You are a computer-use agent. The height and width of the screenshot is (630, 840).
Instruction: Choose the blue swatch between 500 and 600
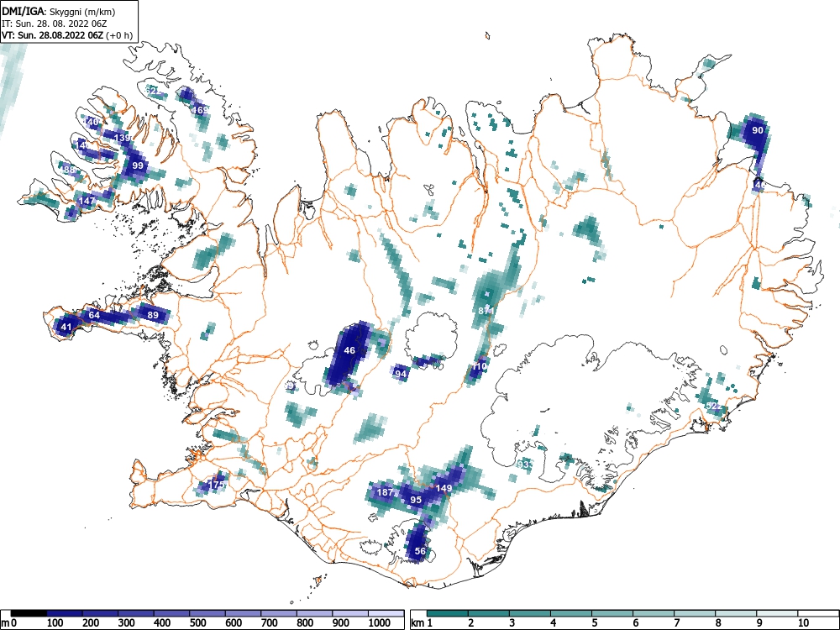[x=207, y=613]
